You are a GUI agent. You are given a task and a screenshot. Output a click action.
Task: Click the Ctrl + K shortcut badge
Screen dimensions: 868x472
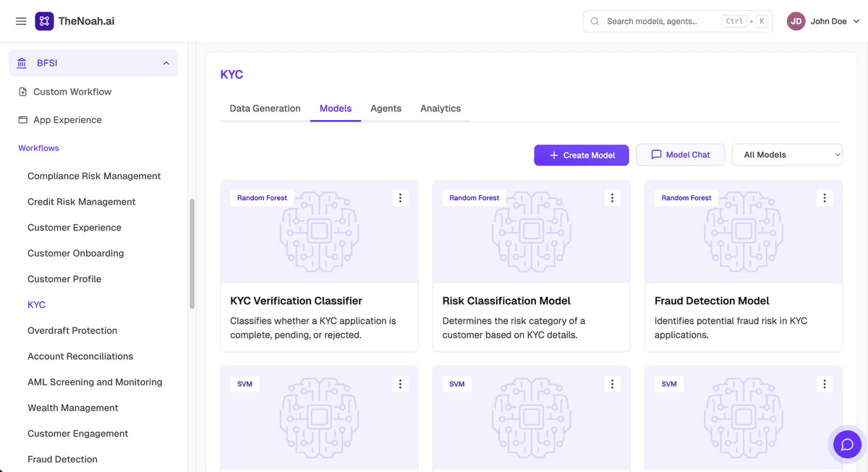[x=744, y=21]
